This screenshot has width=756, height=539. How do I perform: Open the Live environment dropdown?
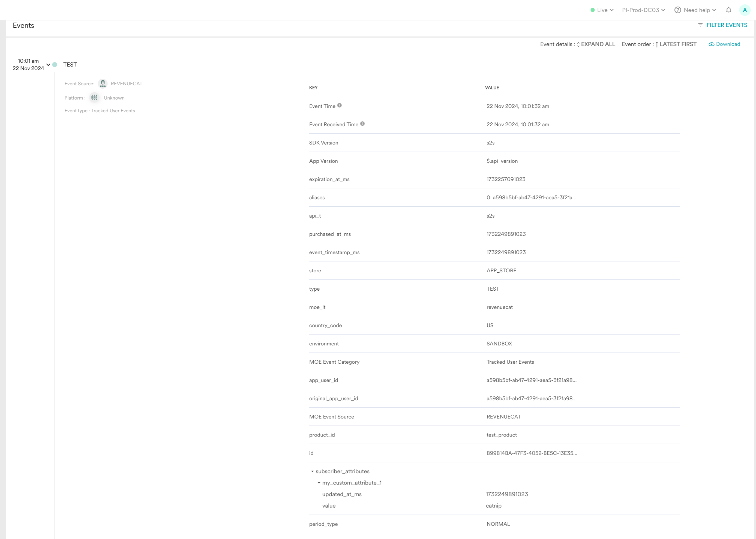coord(602,10)
